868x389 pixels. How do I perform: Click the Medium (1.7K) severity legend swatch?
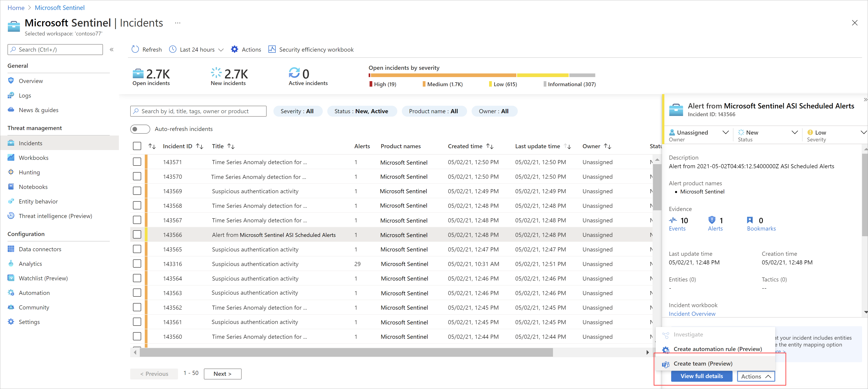pyautogui.click(x=424, y=84)
